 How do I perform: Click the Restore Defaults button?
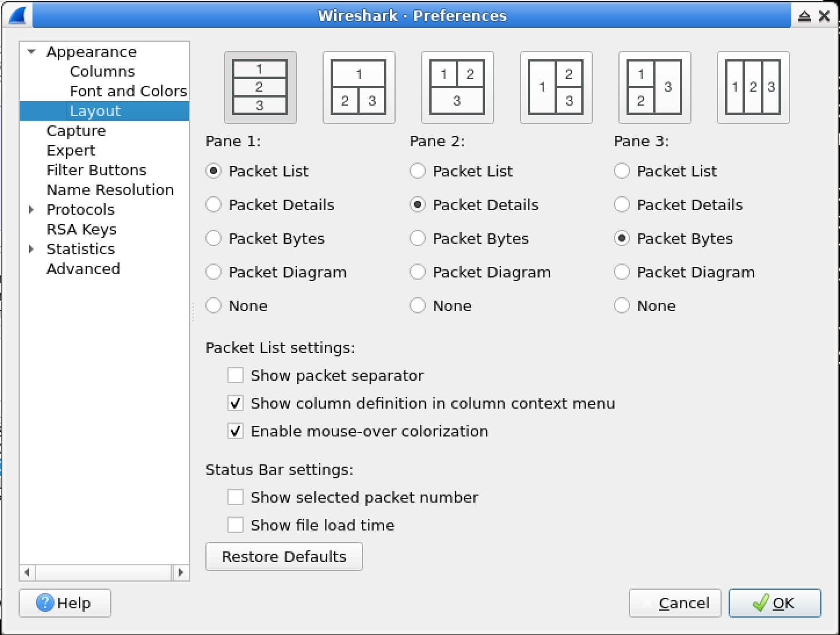pyautogui.click(x=284, y=557)
